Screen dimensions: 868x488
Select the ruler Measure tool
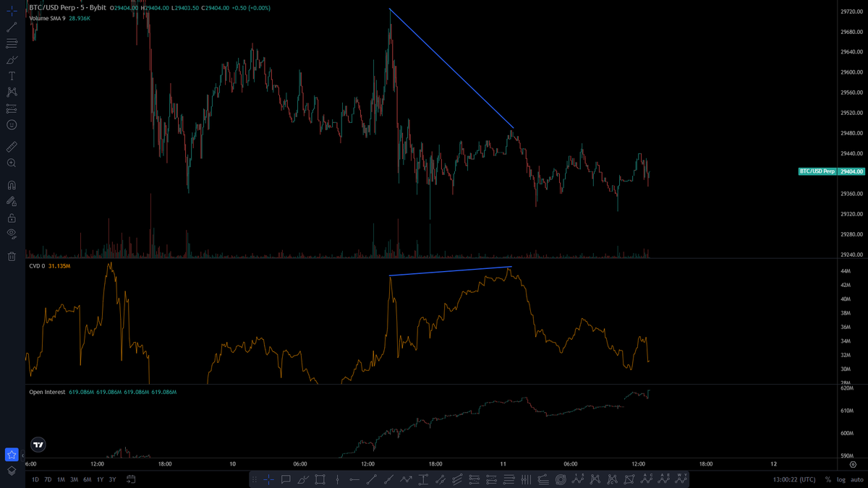pos(12,147)
